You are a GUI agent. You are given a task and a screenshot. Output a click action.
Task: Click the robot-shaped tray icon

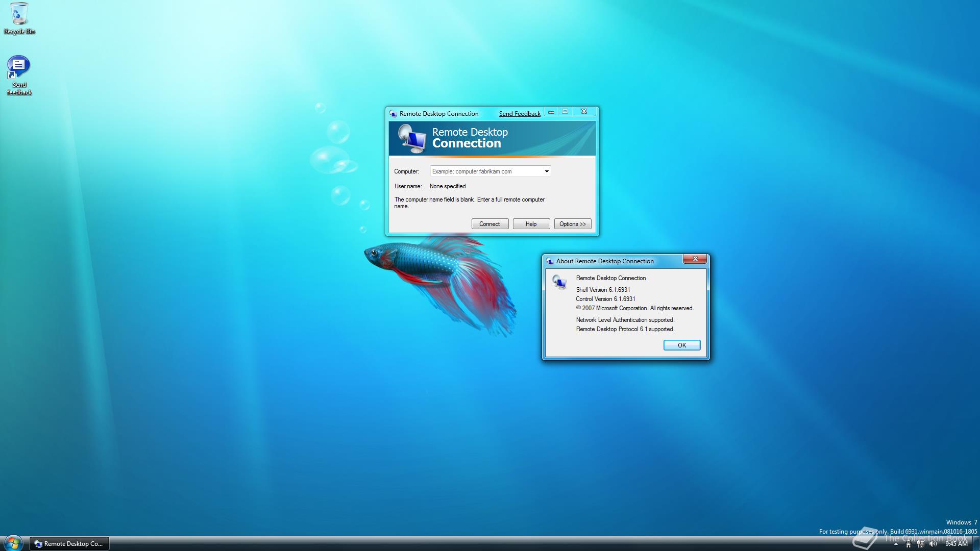click(x=908, y=544)
